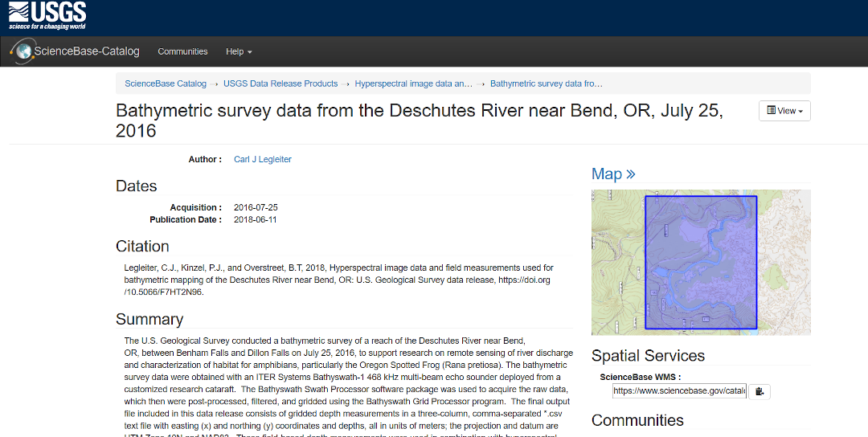
Task: Click the map thumbnail preview
Action: point(701,262)
